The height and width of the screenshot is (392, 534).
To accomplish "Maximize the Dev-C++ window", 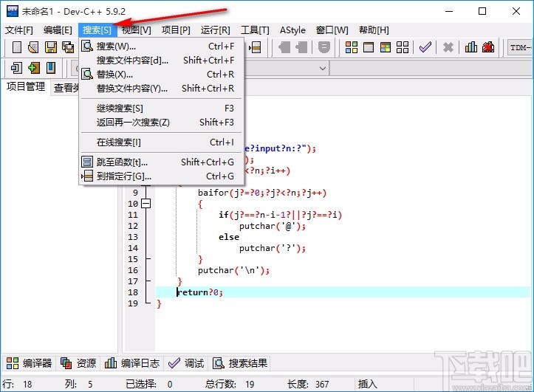I will tap(482, 11).
